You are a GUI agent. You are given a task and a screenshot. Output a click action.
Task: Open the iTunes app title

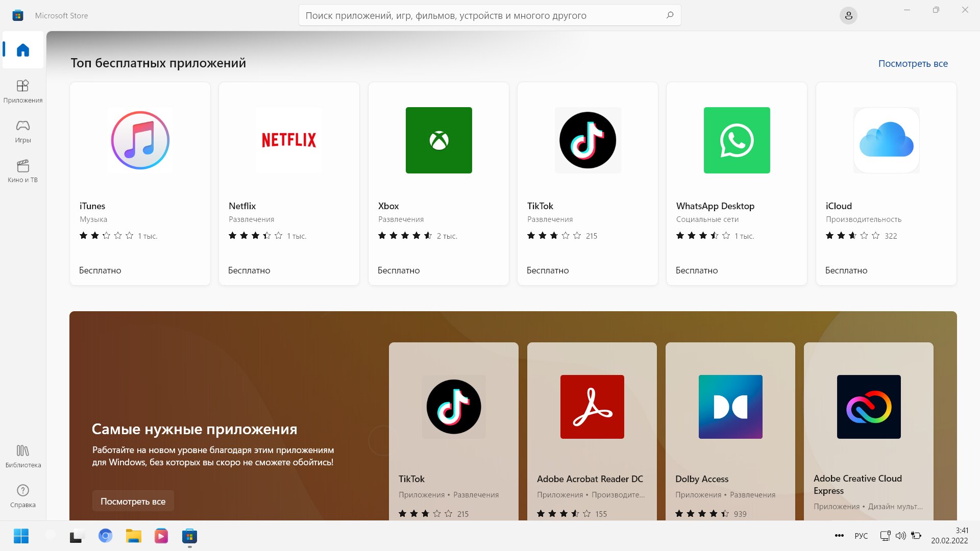coord(92,206)
